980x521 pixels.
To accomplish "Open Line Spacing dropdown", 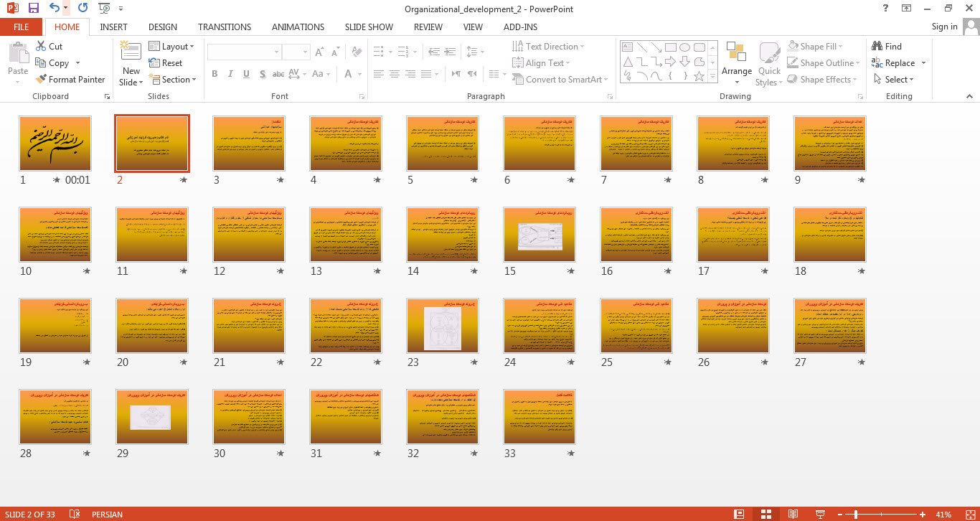I will 474,52.
